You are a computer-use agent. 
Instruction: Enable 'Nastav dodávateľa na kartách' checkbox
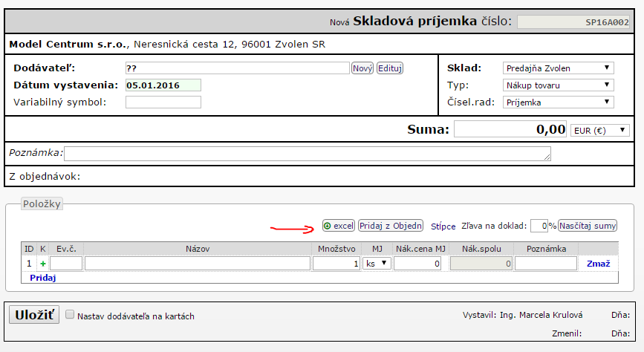coord(70,315)
